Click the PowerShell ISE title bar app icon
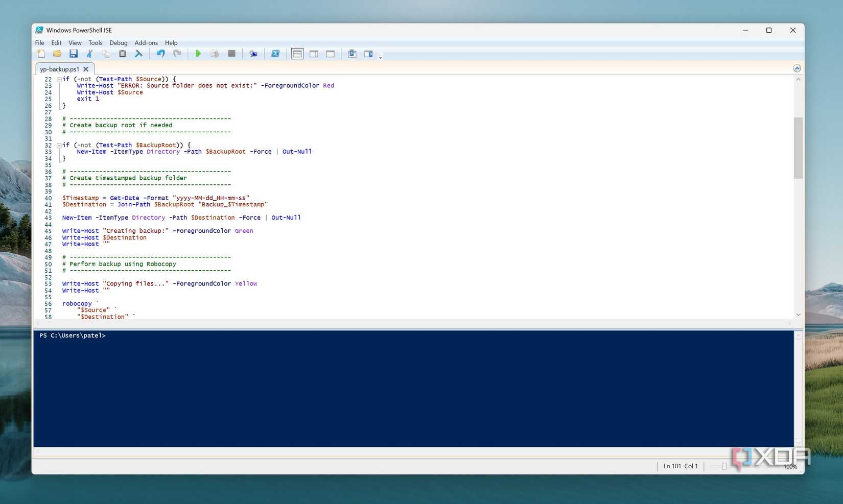The width and height of the screenshot is (843, 504). 39,30
